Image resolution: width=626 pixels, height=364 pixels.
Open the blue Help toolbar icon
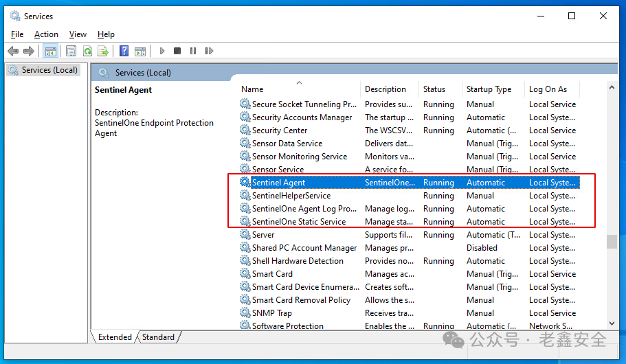[124, 51]
